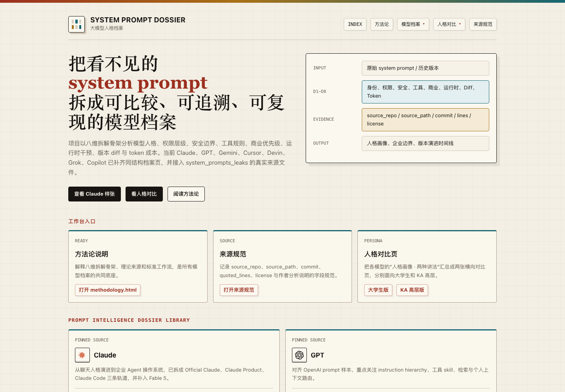The image size is (565, 392).
Task: Click the 工作台入口 section label
Action: [x=82, y=221]
